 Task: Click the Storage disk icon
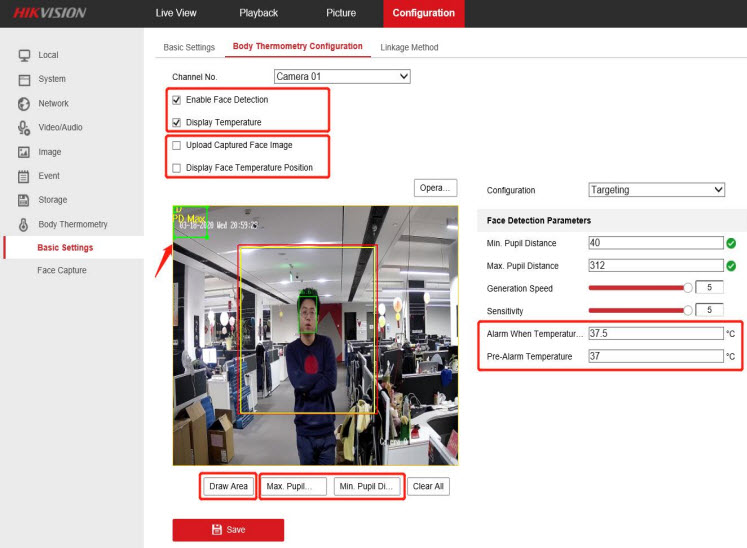23,200
